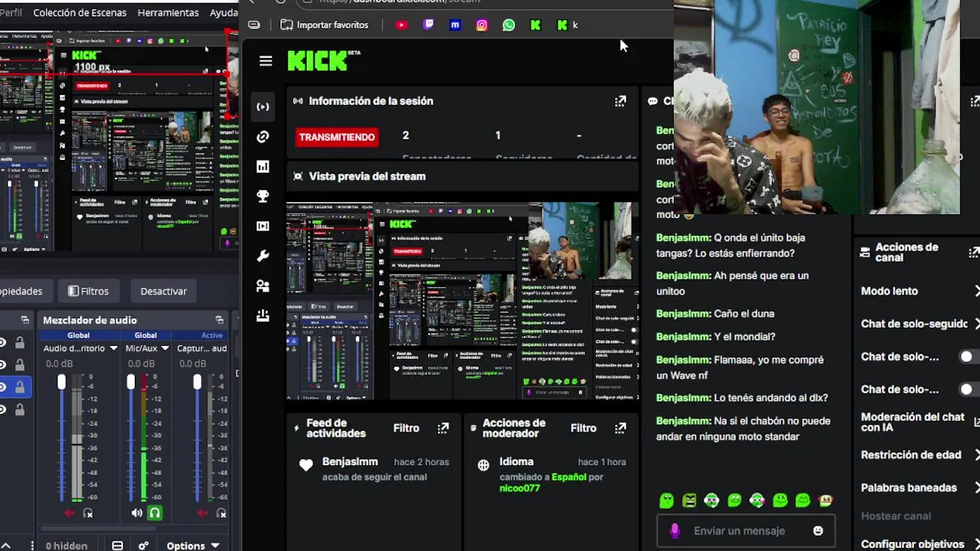980x551 pixels.
Task: Open the Instagram bookmark
Action: tap(482, 25)
